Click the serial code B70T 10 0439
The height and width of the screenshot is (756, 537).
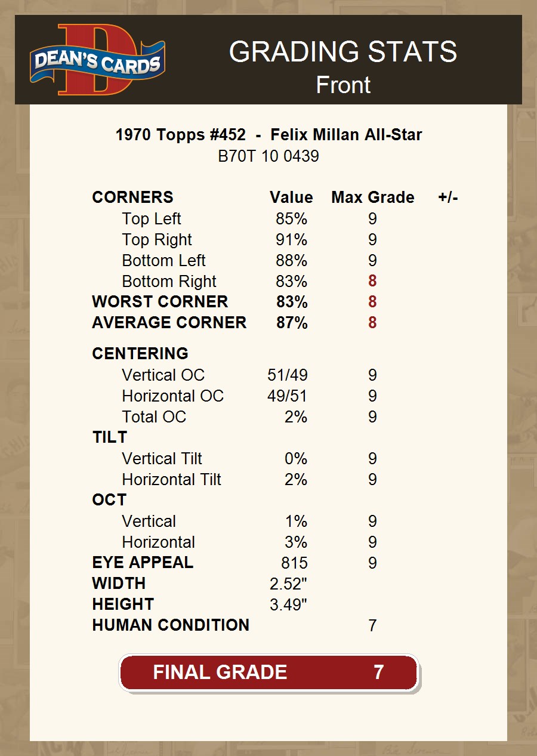click(x=268, y=156)
